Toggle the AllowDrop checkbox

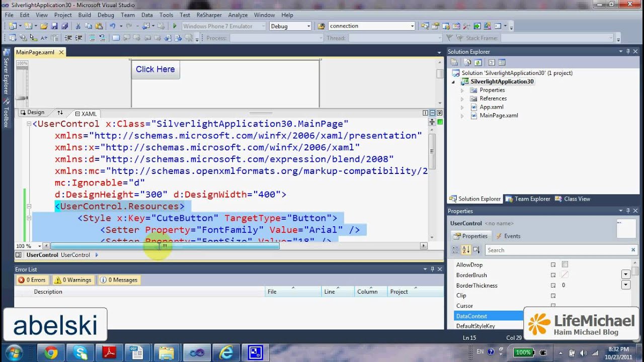pos(565,264)
